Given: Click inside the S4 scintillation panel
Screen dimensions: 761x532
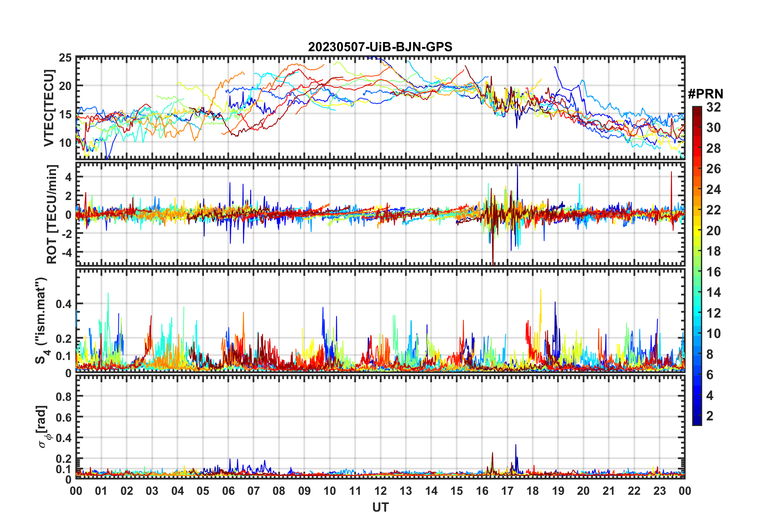Looking at the screenshot, I should tap(380, 320).
